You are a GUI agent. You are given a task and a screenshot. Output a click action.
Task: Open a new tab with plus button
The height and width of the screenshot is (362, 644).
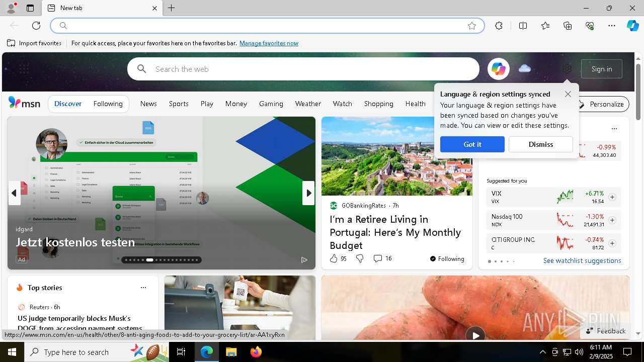[172, 8]
